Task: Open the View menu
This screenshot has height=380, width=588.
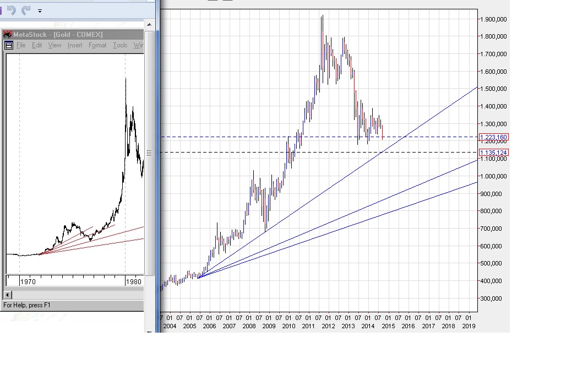Action: (x=55, y=46)
